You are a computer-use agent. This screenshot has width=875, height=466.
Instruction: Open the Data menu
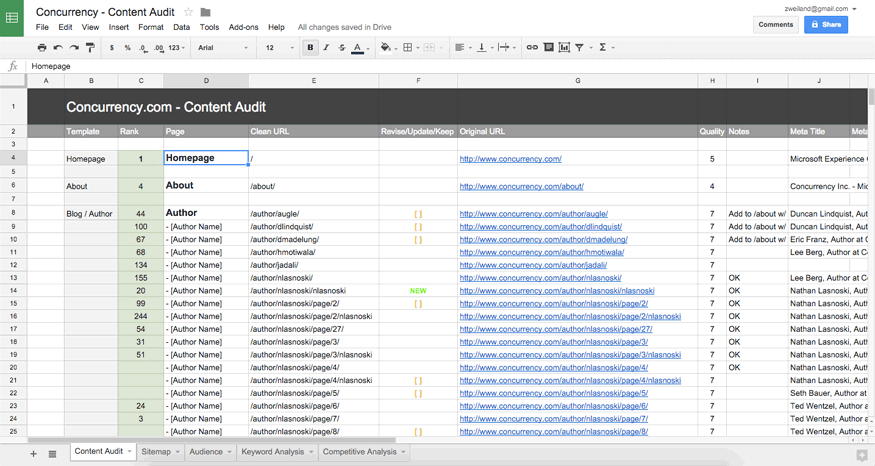[181, 27]
